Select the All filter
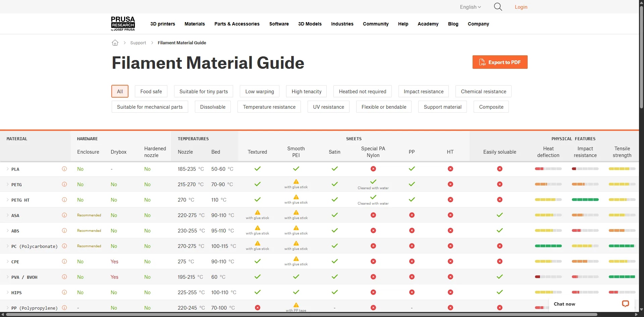 pyautogui.click(x=120, y=91)
